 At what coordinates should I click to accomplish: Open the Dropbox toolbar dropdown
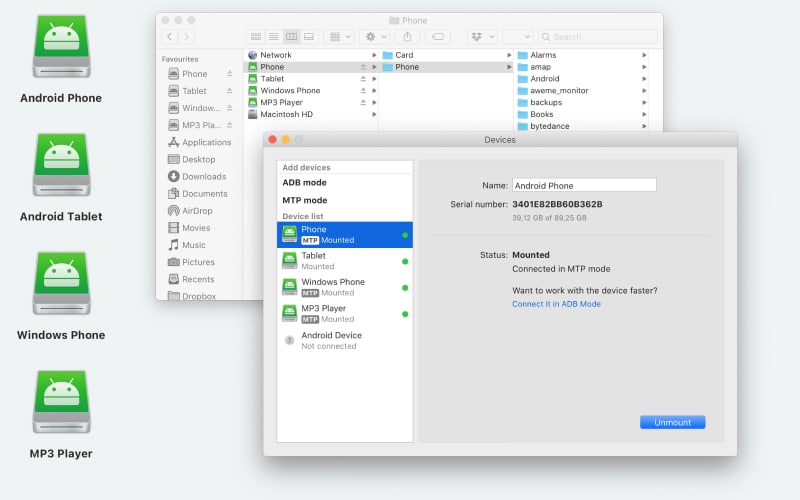click(483, 37)
